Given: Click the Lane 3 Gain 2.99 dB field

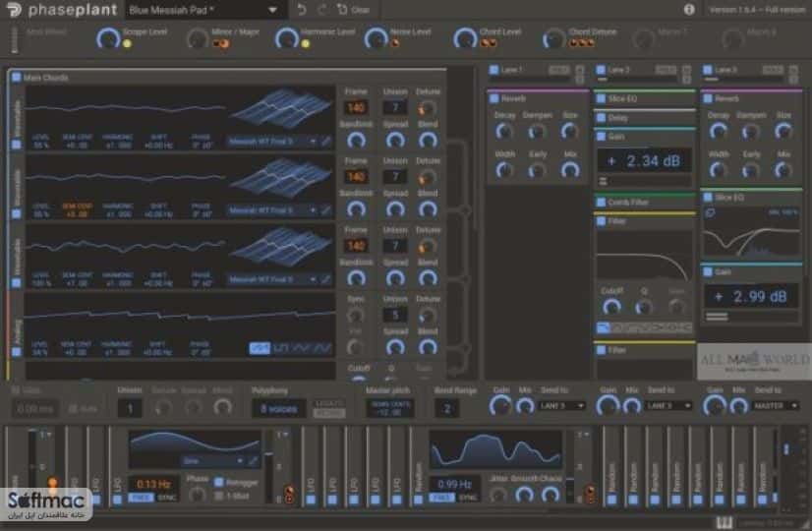Looking at the screenshot, I should click(751, 297).
